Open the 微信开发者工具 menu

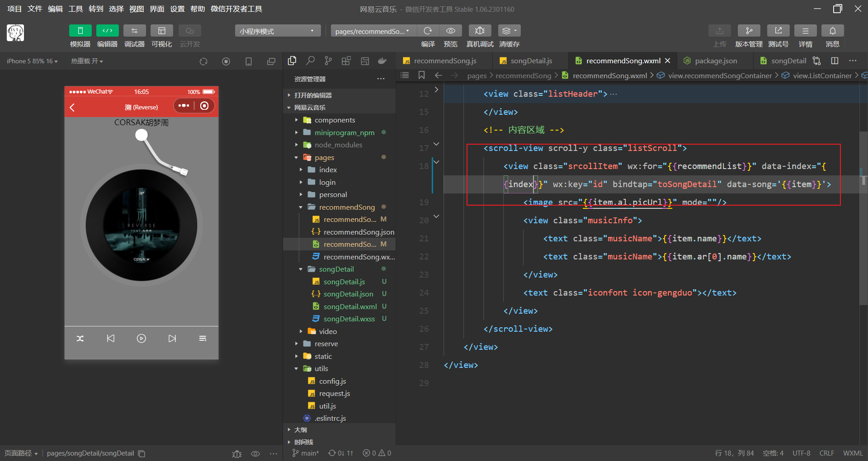pos(236,9)
